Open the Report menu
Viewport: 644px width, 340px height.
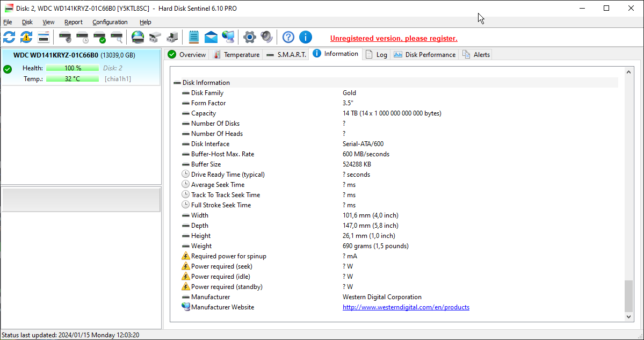(74, 22)
